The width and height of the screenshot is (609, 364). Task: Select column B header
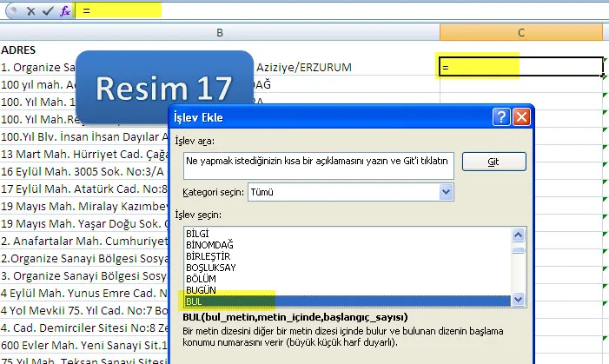(220, 32)
